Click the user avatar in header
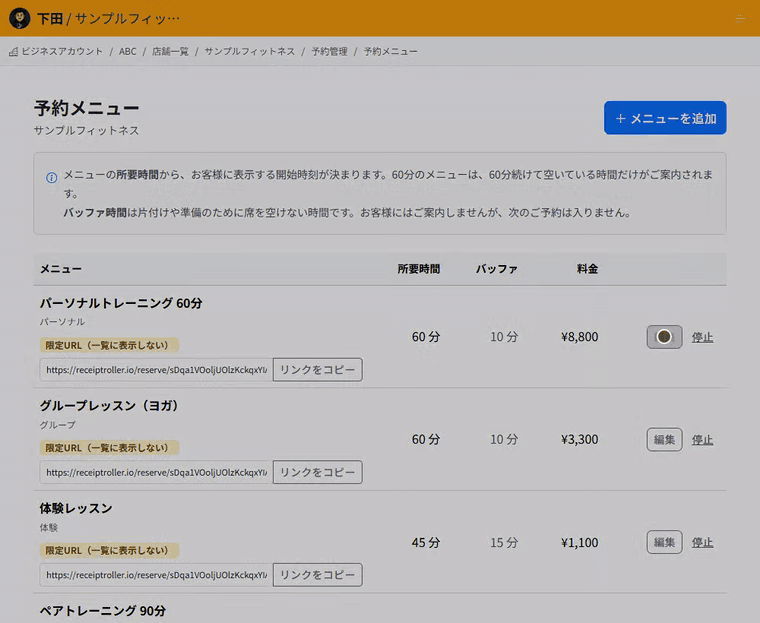The width and height of the screenshot is (760, 623). point(19,18)
